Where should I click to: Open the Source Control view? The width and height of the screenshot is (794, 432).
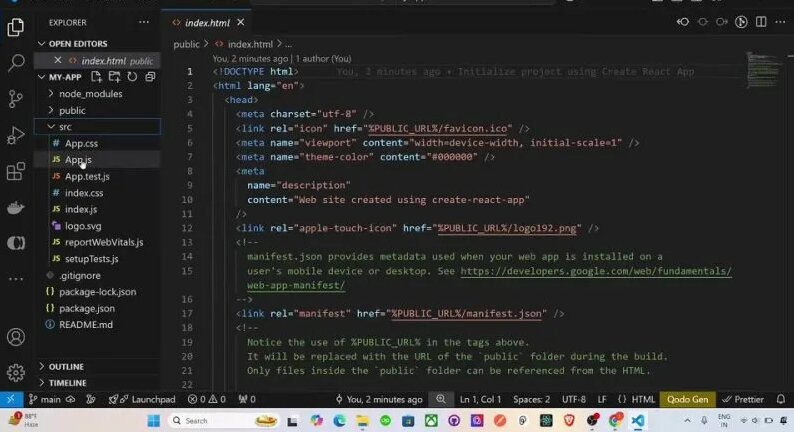16,99
